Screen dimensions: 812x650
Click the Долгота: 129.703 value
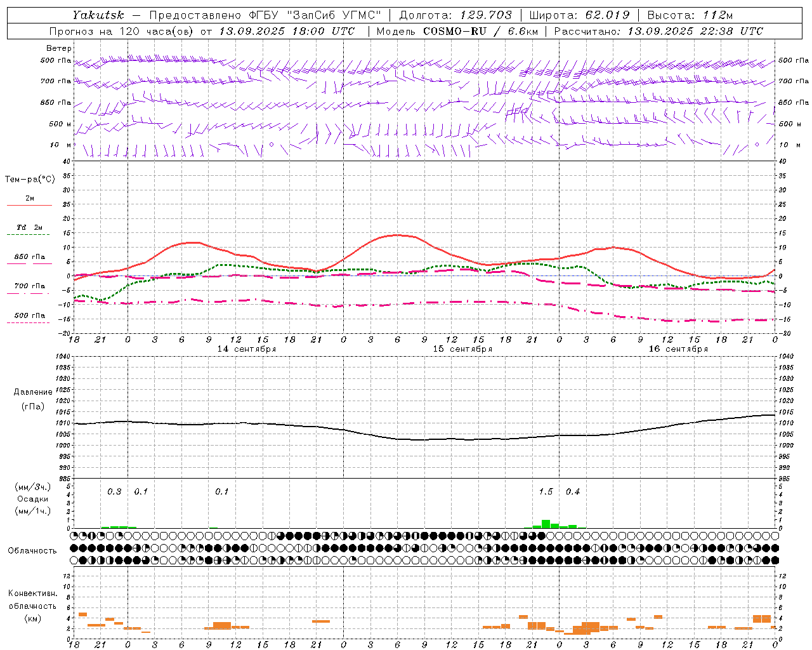tap(455, 15)
